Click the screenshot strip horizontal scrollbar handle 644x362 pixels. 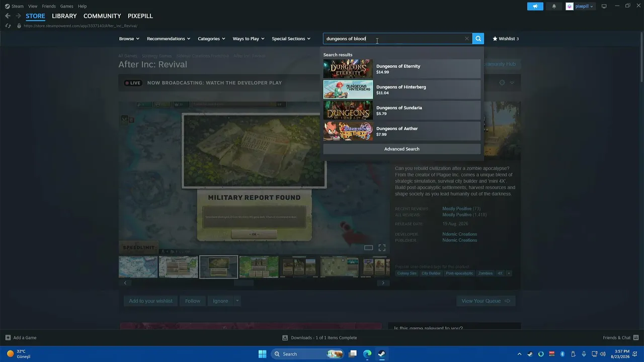[x=244, y=283]
